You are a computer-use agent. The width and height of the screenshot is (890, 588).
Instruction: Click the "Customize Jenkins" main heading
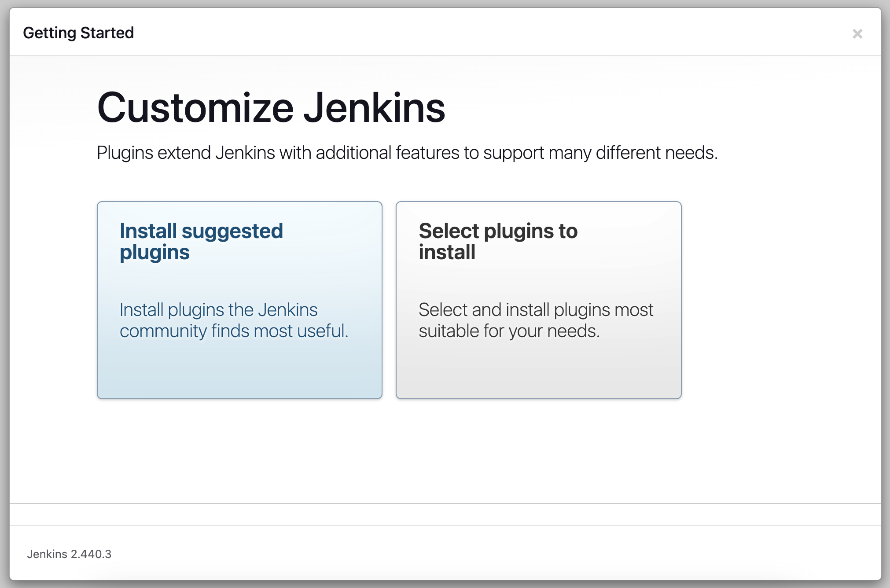(x=271, y=108)
